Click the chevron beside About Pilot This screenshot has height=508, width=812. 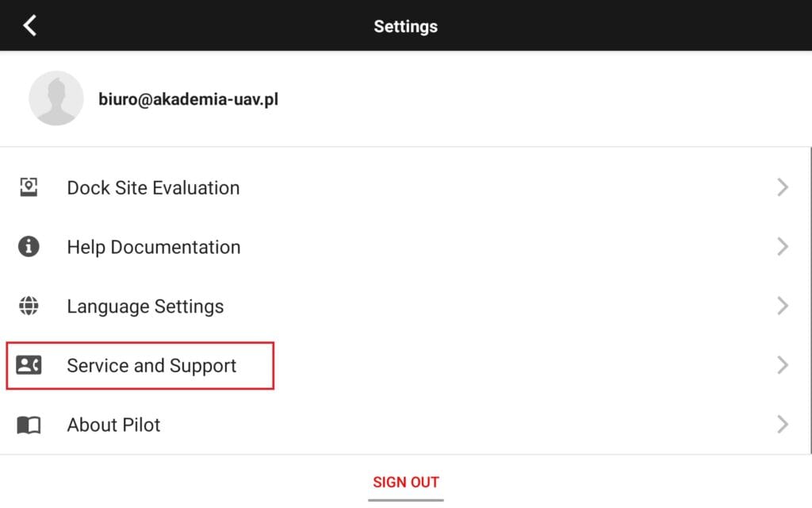click(x=783, y=425)
